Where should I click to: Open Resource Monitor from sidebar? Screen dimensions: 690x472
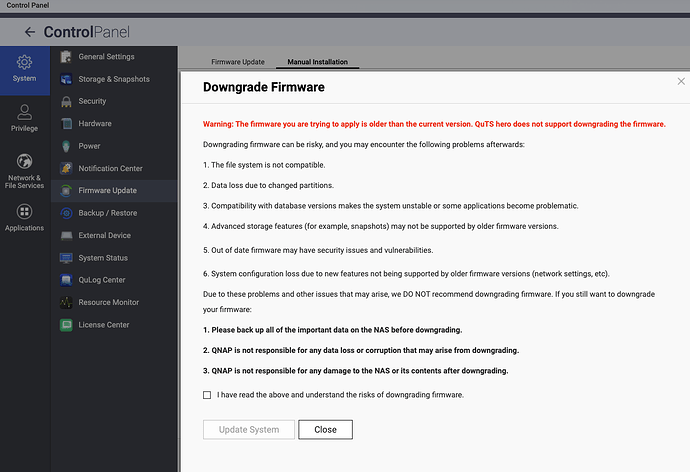tap(108, 302)
